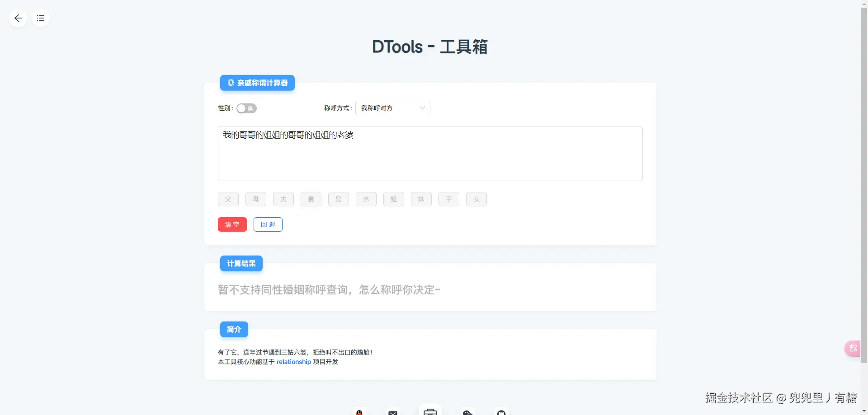Click the 姐 relation button

point(394,199)
